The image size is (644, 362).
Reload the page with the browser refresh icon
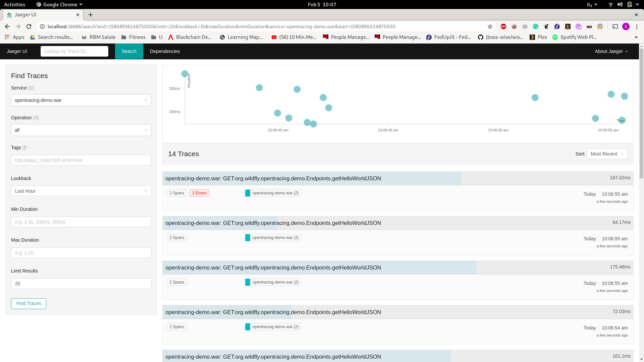click(x=29, y=26)
